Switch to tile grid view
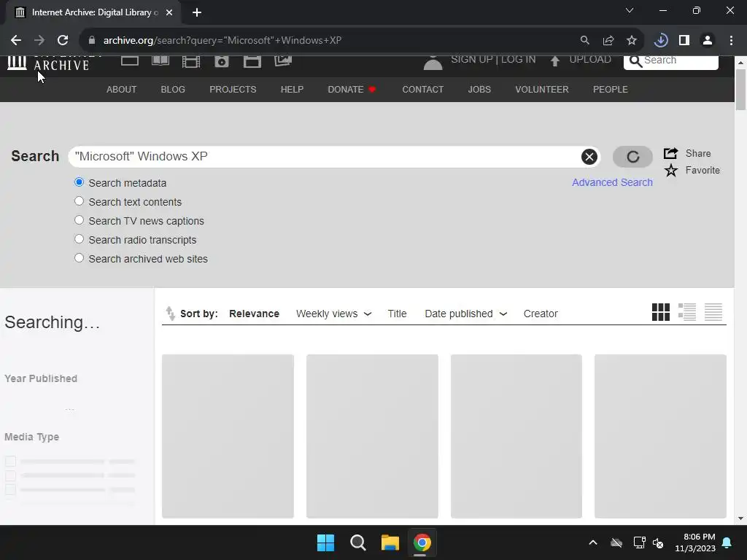747x560 pixels. pos(661,312)
